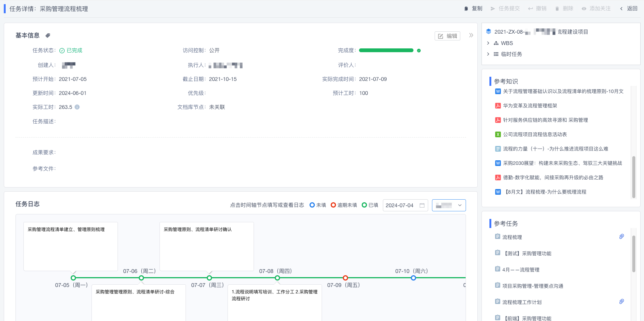The width and height of the screenshot is (644, 321).
Task: Click the 复制 copy icon
Action: pos(466,9)
